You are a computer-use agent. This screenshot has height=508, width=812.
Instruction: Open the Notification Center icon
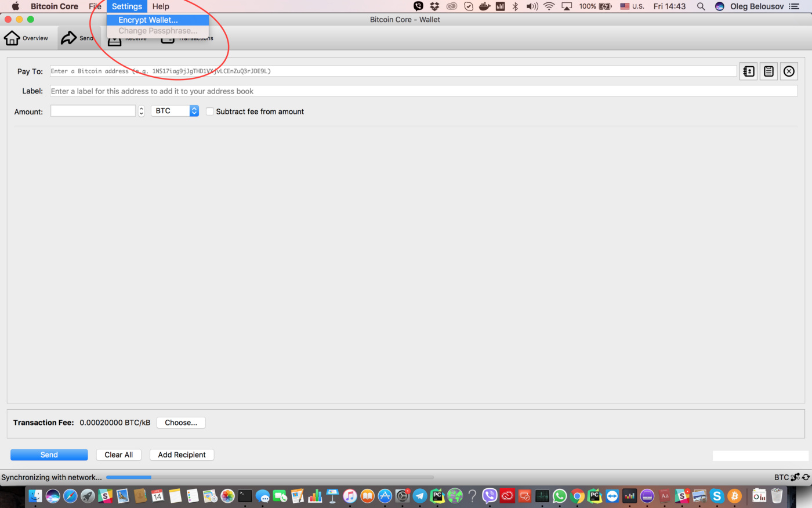tap(794, 6)
